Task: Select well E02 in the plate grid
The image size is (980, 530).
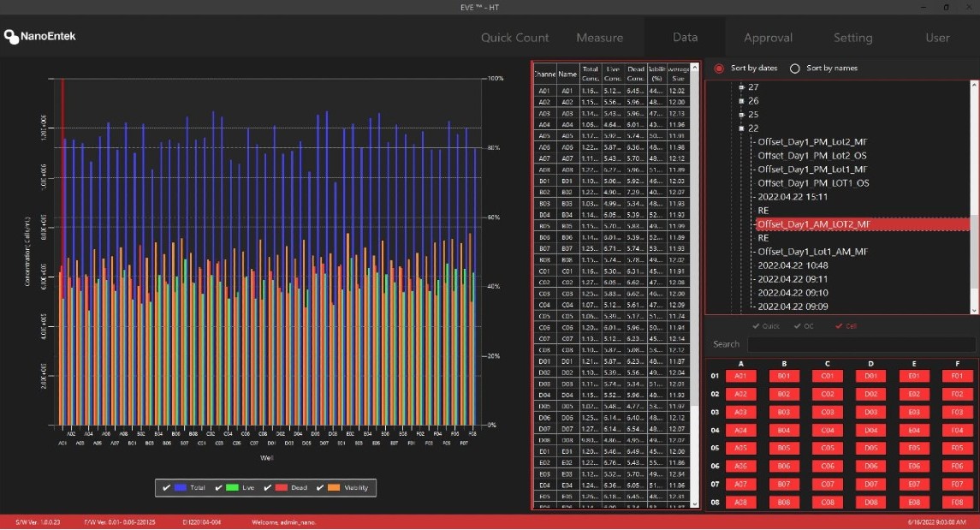Action: pos(914,395)
